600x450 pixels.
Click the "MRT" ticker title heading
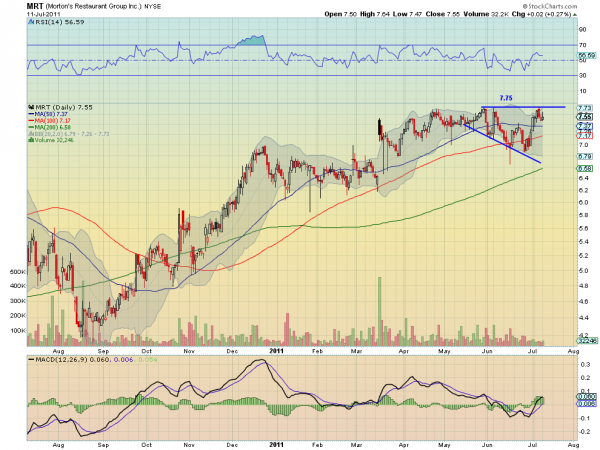[35, 6]
